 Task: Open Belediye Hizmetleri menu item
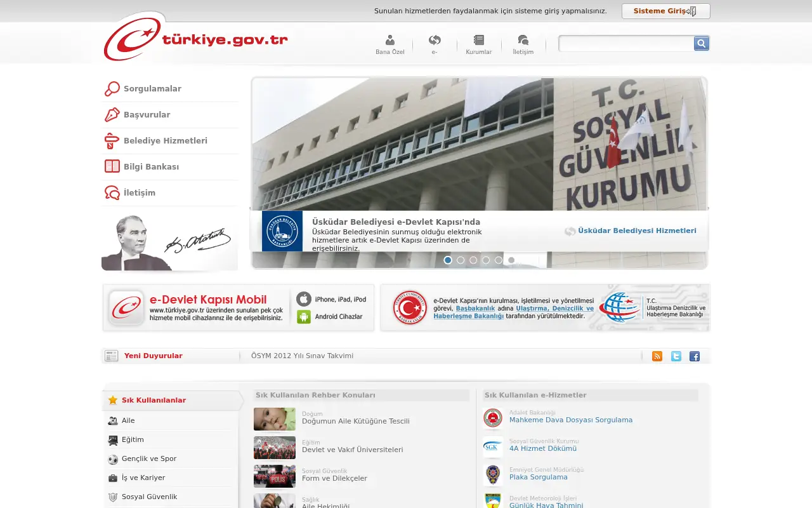170,141
